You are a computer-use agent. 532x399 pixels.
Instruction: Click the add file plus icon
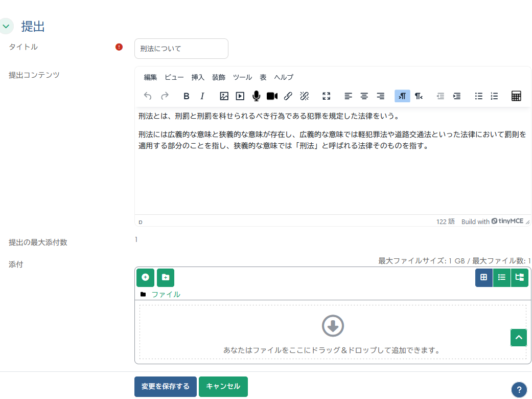click(145, 277)
